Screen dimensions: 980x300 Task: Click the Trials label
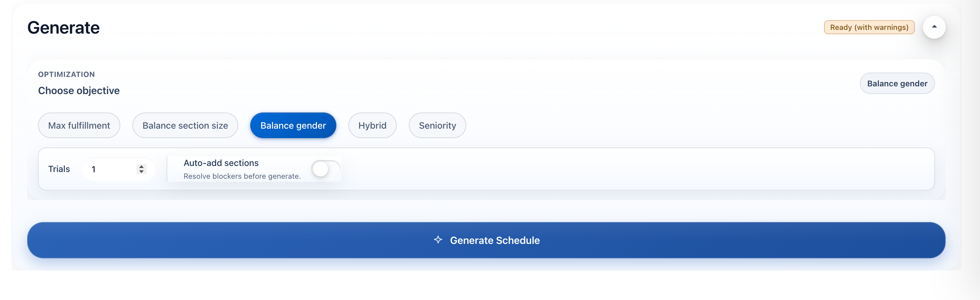point(59,169)
